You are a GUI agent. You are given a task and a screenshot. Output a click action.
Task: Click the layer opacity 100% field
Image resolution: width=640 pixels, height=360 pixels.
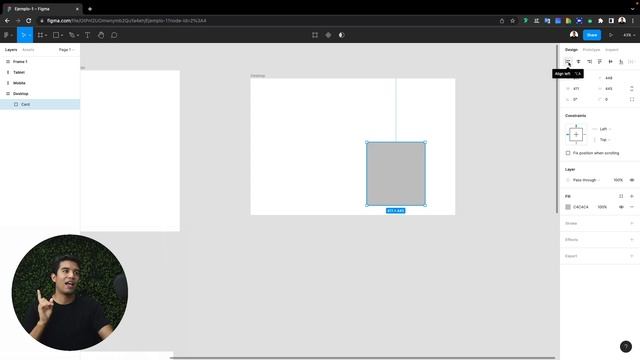[618, 180]
